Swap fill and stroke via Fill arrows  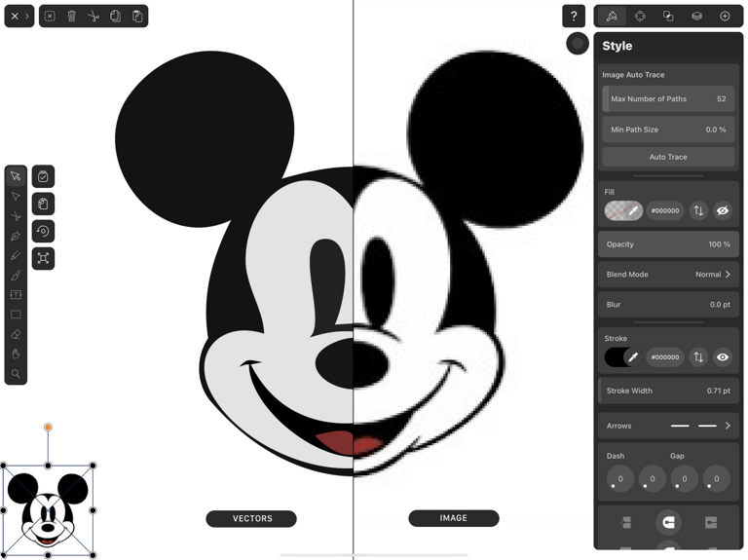click(698, 210)
